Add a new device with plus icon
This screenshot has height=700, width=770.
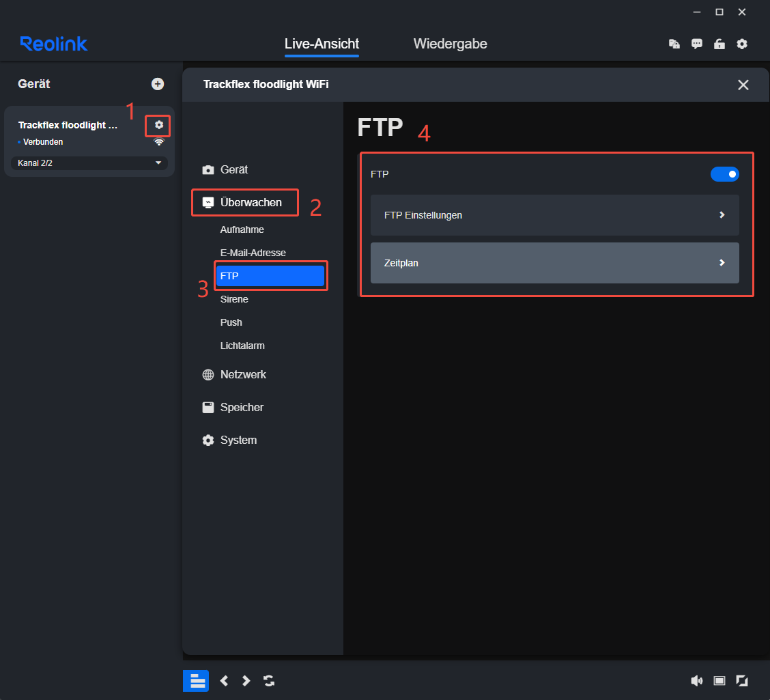[158, 84]
